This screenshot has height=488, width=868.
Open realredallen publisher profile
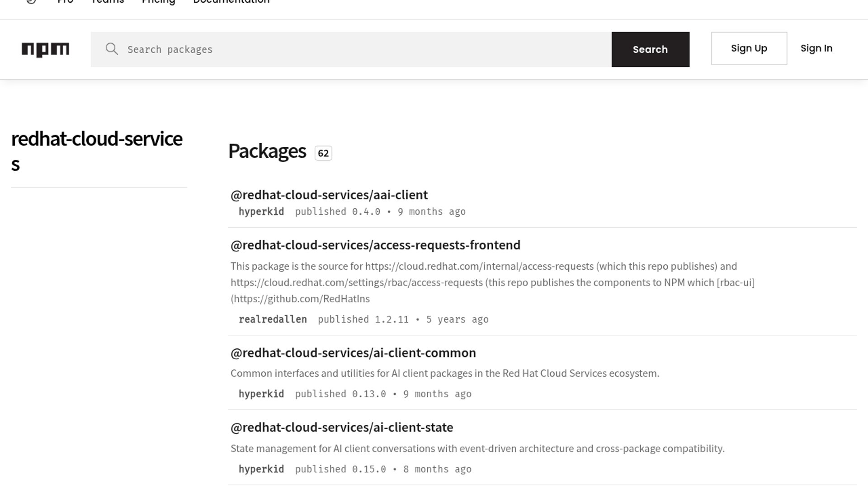click(273, 319)
